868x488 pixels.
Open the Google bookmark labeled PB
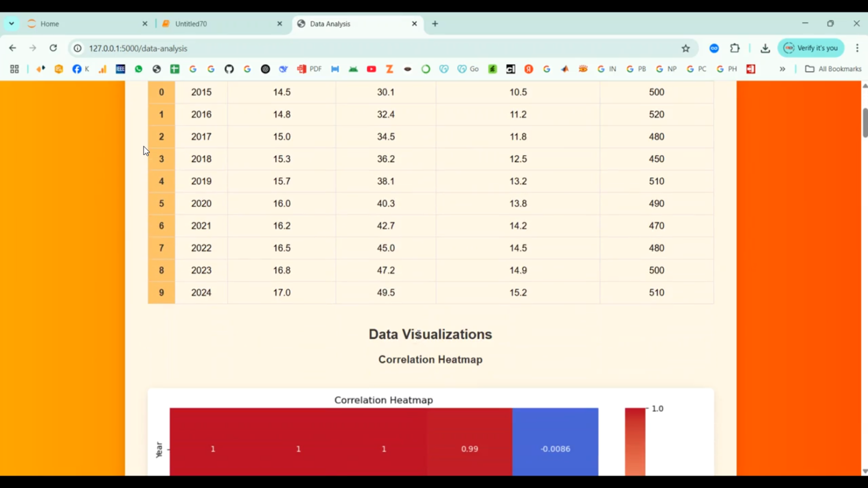click(636, 69)
